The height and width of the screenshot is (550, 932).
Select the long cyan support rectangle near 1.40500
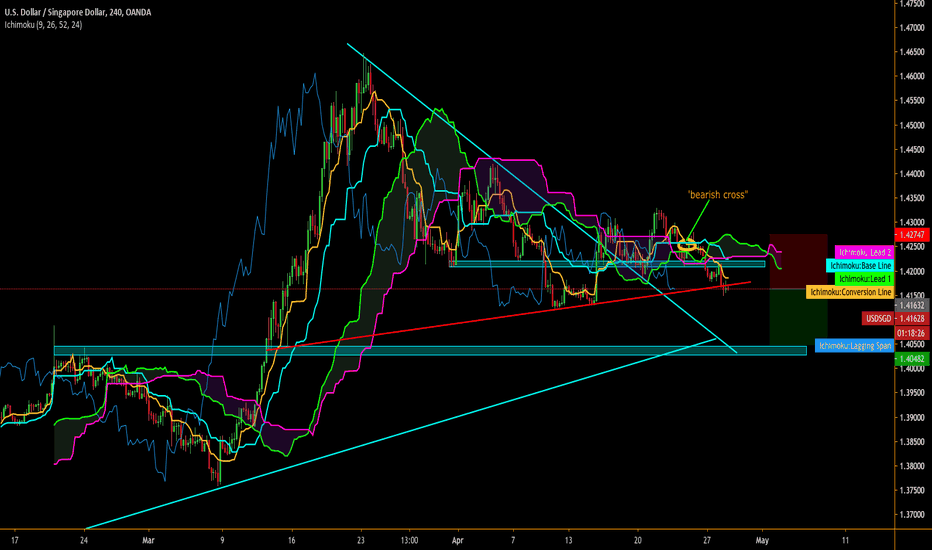pos(430,351)
